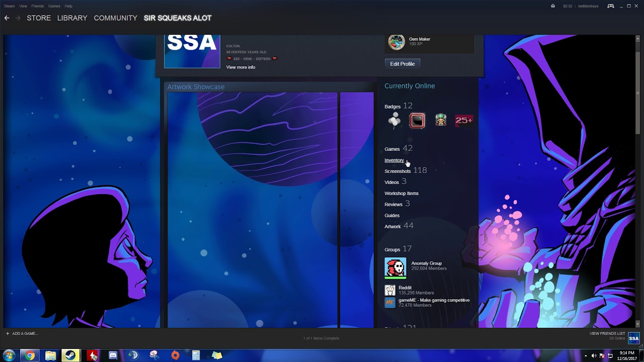This screenshot has height=362, width=644.
Task: Open the Games menu
Action: pyautogui.click(x=54, y=6)
